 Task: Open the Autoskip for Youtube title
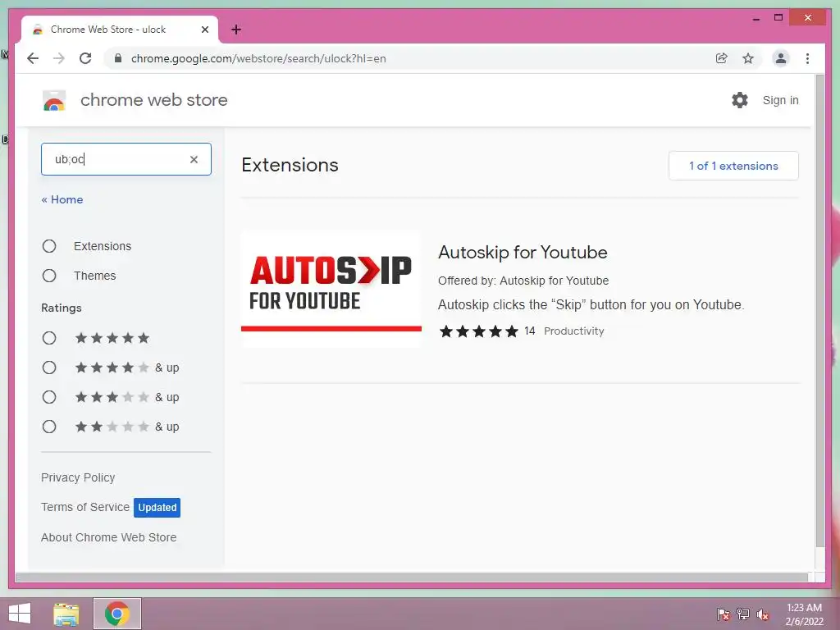coord(523,253)
